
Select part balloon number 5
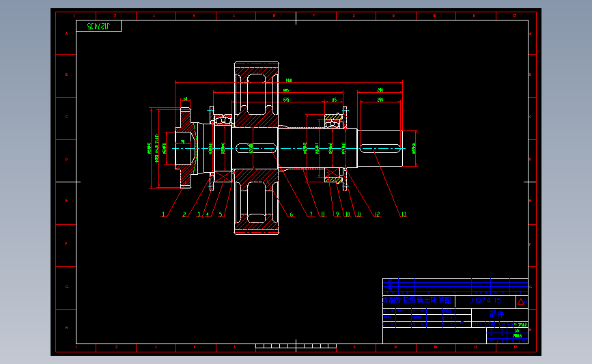[x=221, y=214]
